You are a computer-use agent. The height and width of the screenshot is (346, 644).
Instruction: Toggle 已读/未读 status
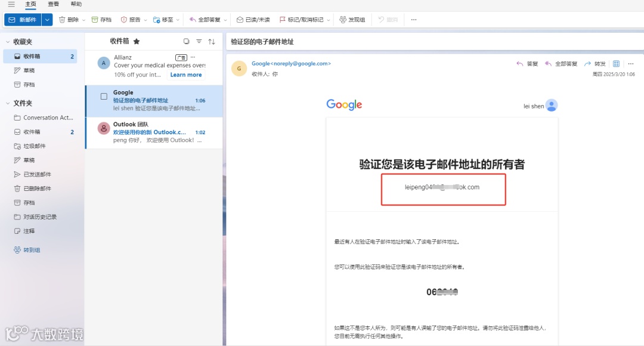(x=253, y=20)
